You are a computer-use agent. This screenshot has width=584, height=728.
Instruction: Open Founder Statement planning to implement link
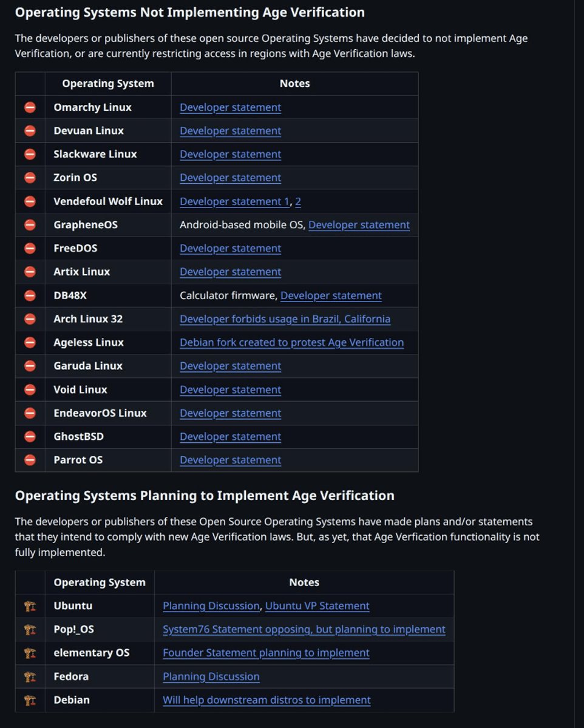pyautogui.click(x=266, y=653)
